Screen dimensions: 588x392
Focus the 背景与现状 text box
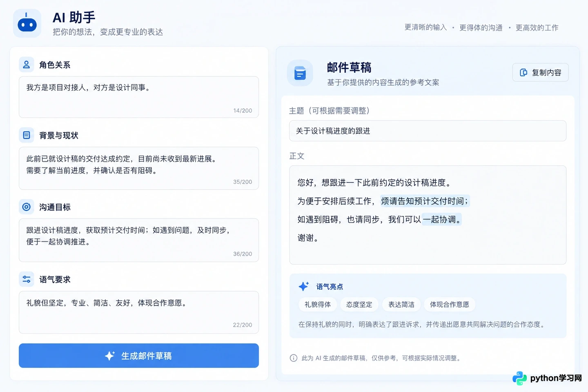point(139,168)
